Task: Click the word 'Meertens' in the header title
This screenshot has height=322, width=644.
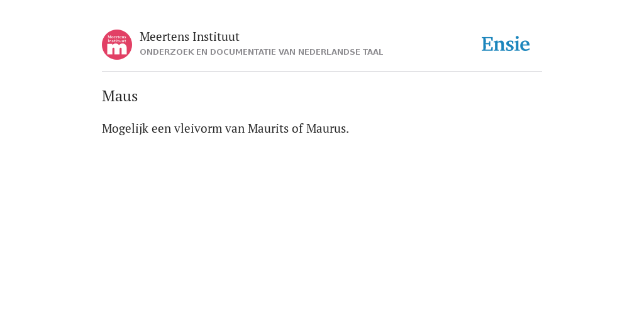Action: [164, 37]
